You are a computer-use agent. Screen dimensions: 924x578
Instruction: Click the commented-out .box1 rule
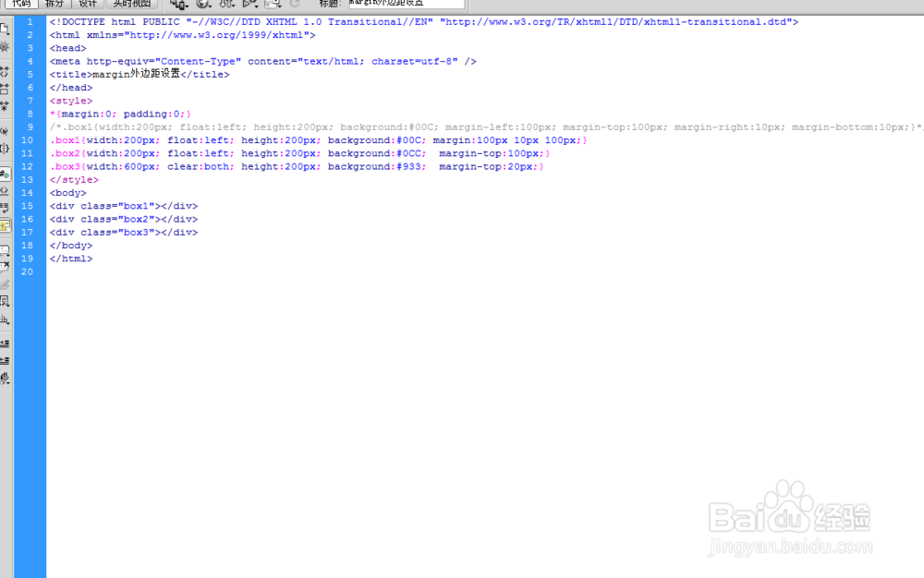pos(487,127)
